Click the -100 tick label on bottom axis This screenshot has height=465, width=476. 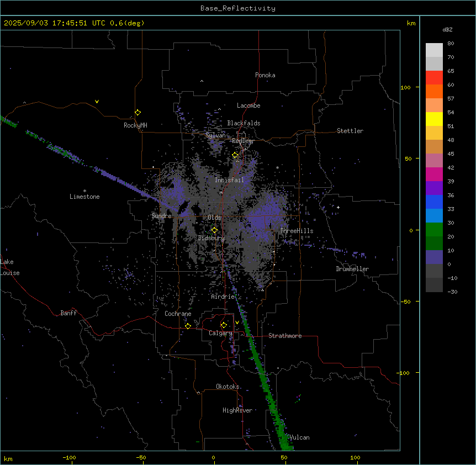coord(70,457)
